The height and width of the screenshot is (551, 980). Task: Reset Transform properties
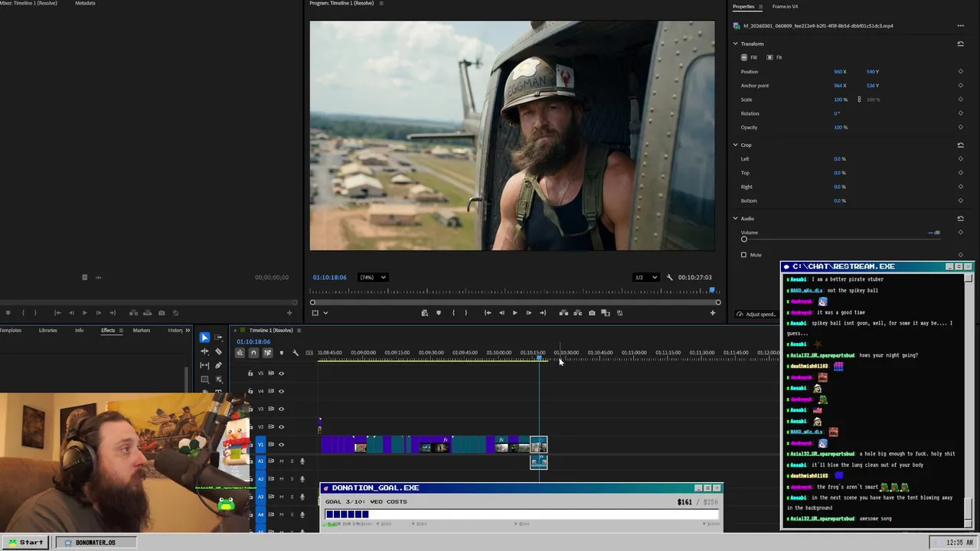pos(960,44)
